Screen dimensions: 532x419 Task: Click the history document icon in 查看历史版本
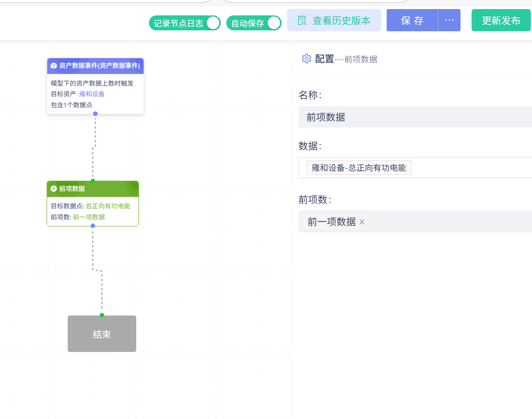tap(302, 21)
